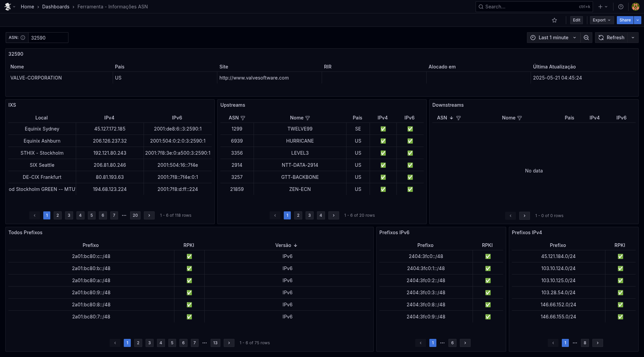Open the Last 1 minute time picker

[553, 38]
